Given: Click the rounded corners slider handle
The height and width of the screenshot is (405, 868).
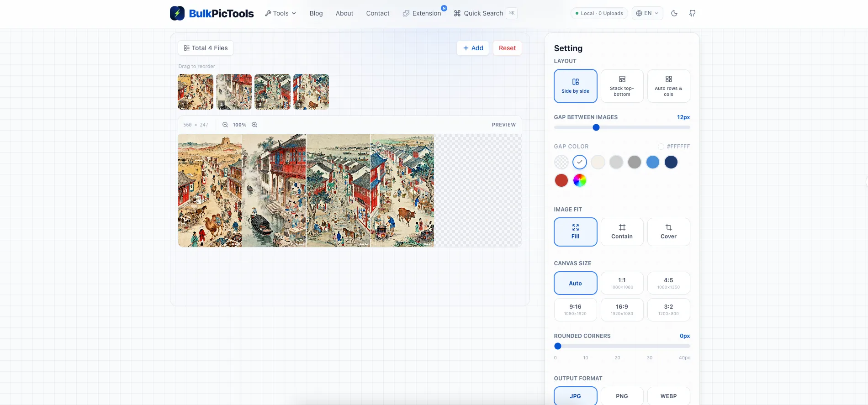Looking at the screenshot, I should coord(558,346).
